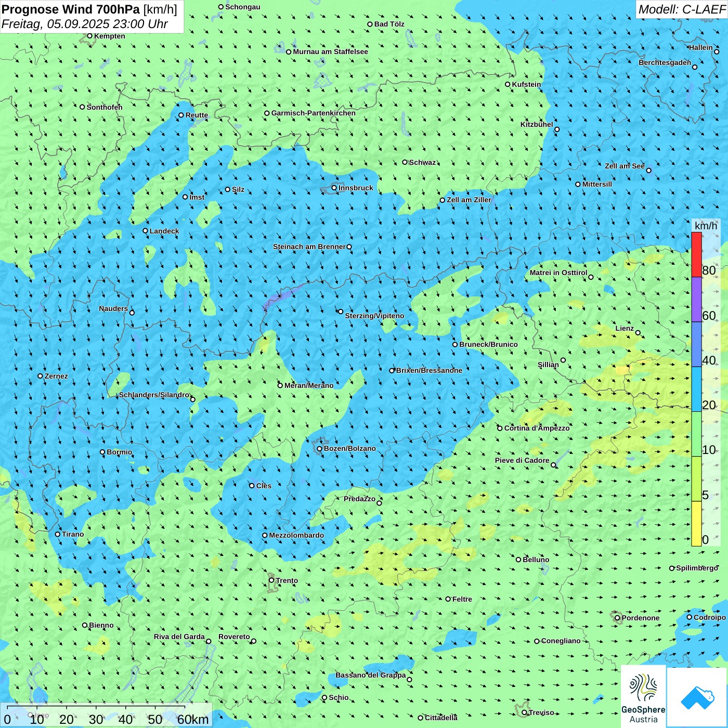Click the Innsbruck city marker
The width and height of the screenshot is (728, 728).
coord(334,188)
